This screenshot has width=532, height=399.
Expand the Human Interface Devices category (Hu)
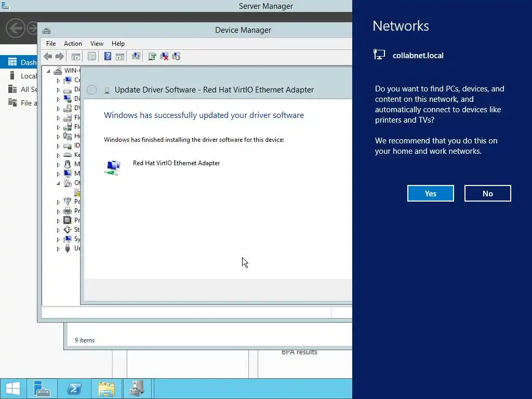click(x=58, y=137)
